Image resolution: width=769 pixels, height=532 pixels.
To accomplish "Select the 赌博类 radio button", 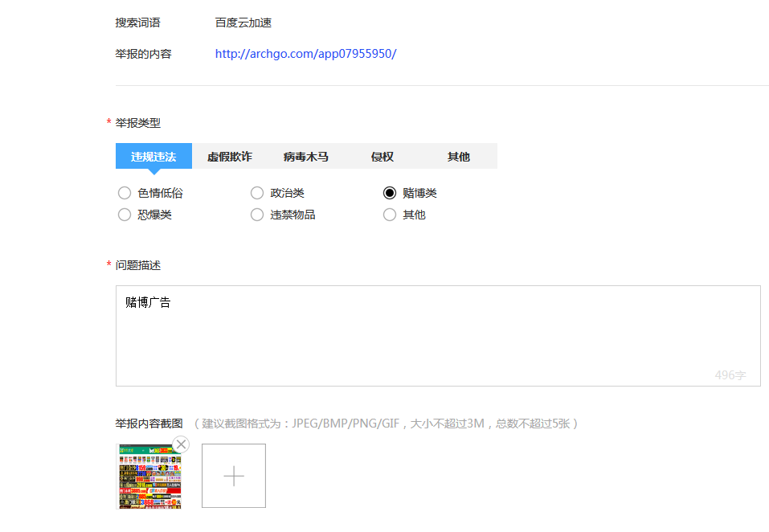I will click(390, 193).
